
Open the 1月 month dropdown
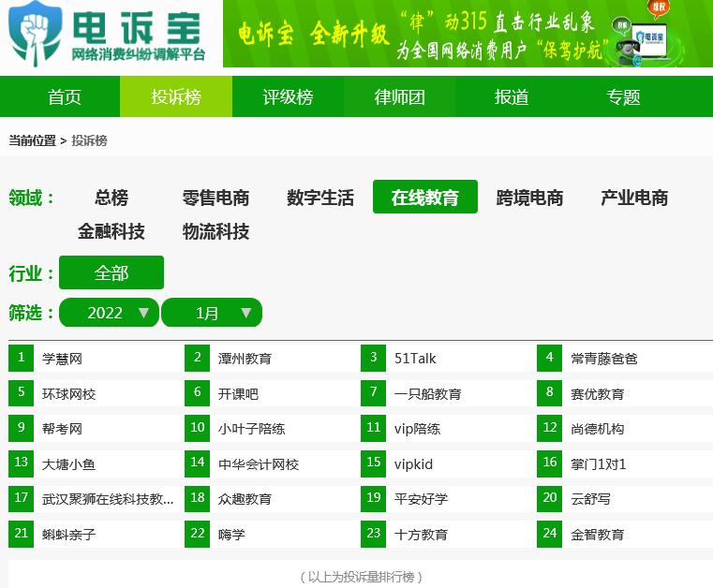pos(212,313)
